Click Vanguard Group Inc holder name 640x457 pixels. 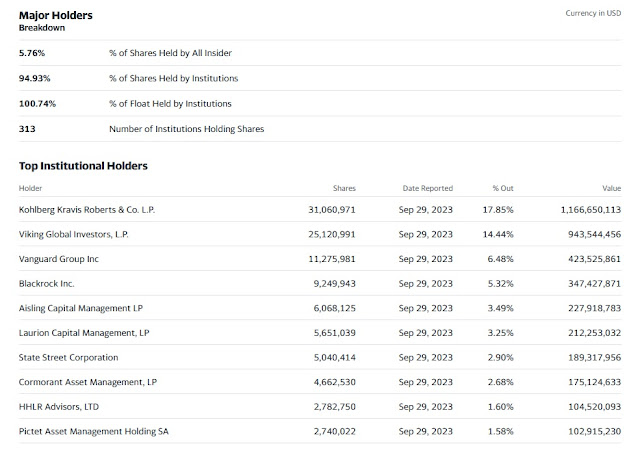click(x=59, y=259)
